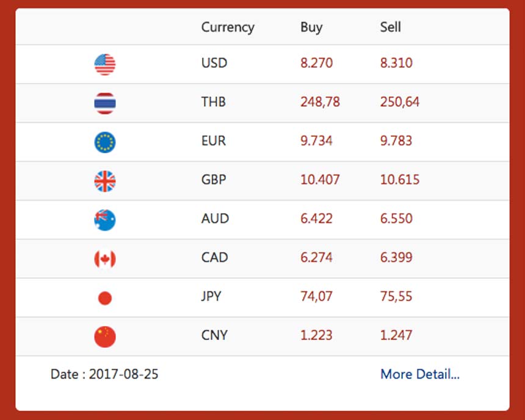The image size is (525, 420).
Task: Click the Japan flag icon
Action: click(x=104, y=298)
